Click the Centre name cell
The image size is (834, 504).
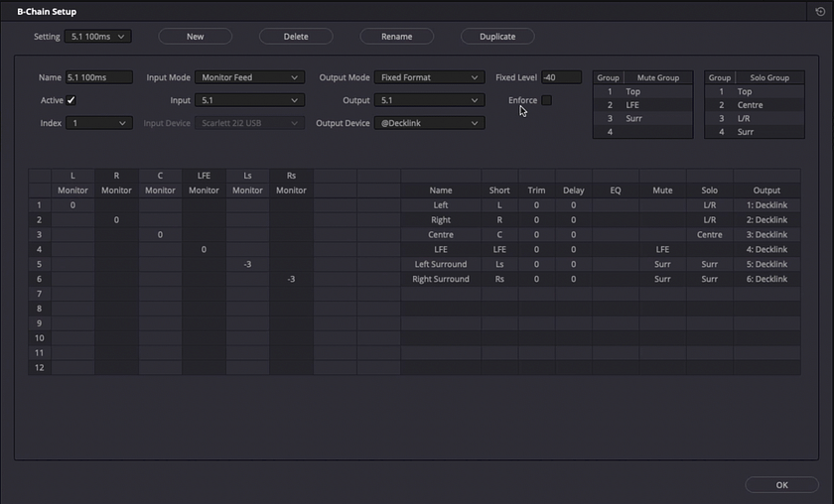coord(441,234)
